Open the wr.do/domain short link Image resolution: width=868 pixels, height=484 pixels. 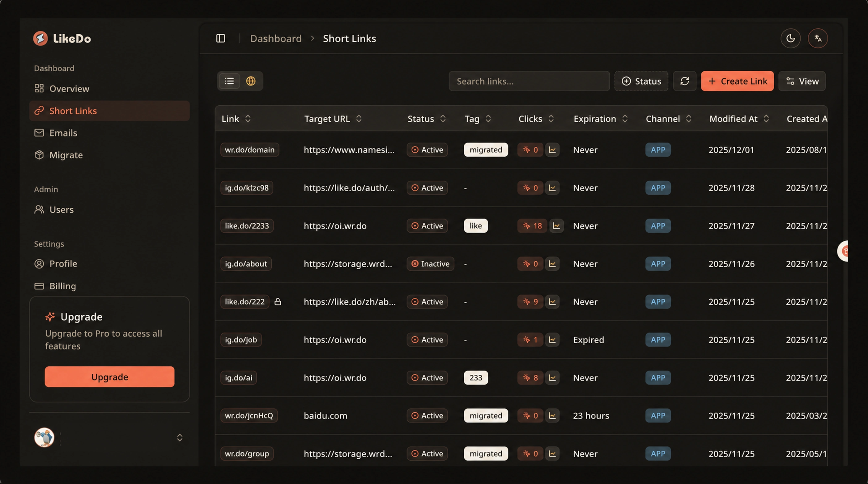250,150
